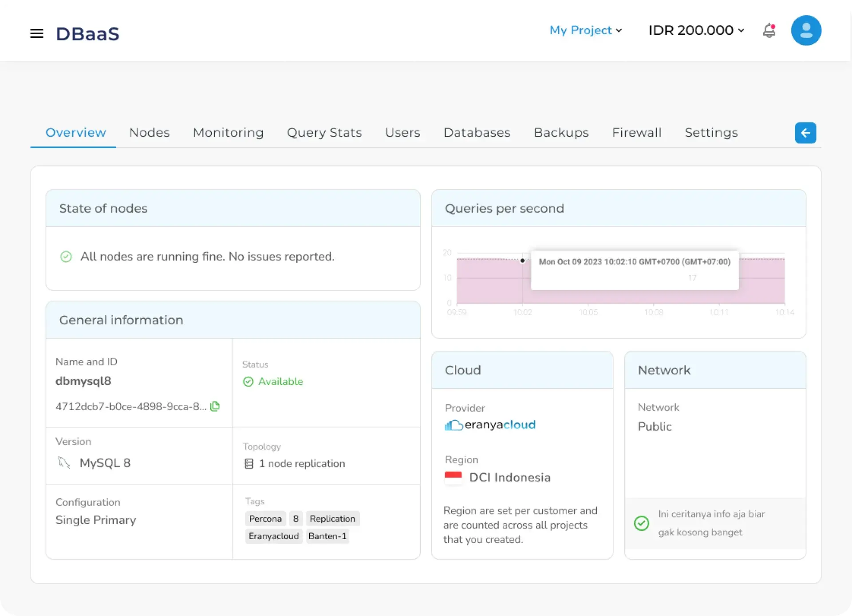Select the Eranyacloud tag
Viewport: 852px width, 616px height.
click(273, 536)
